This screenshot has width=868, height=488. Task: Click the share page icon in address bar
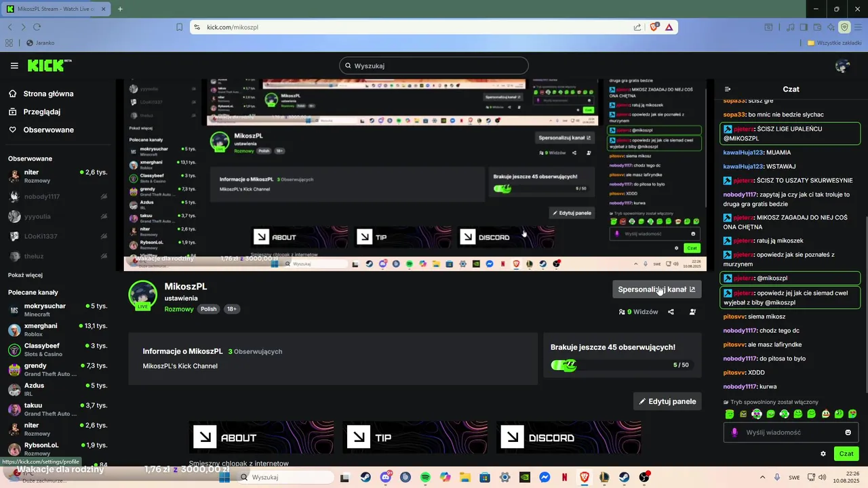pos(637,27)
